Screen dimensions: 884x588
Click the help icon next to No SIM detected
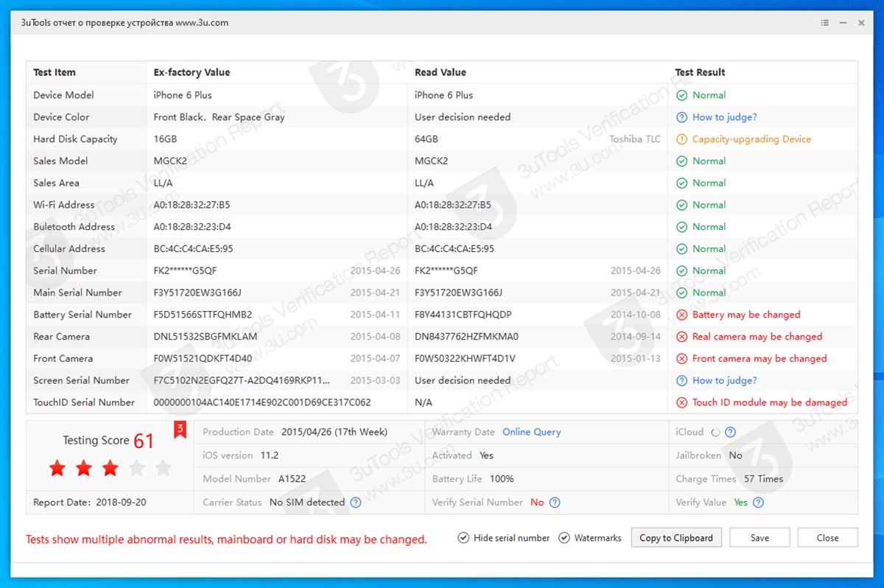tap(356, 503)
